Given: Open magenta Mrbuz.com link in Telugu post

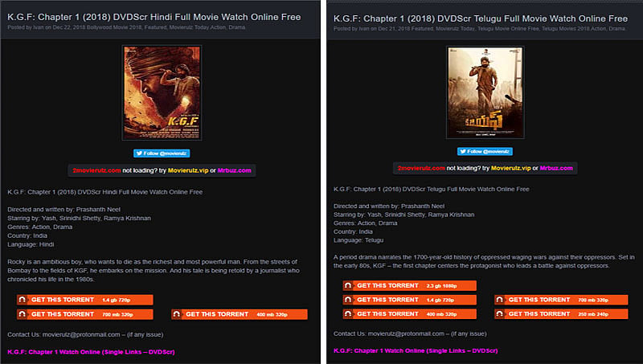Looking at the screenshot, I should tap(556, 168).
